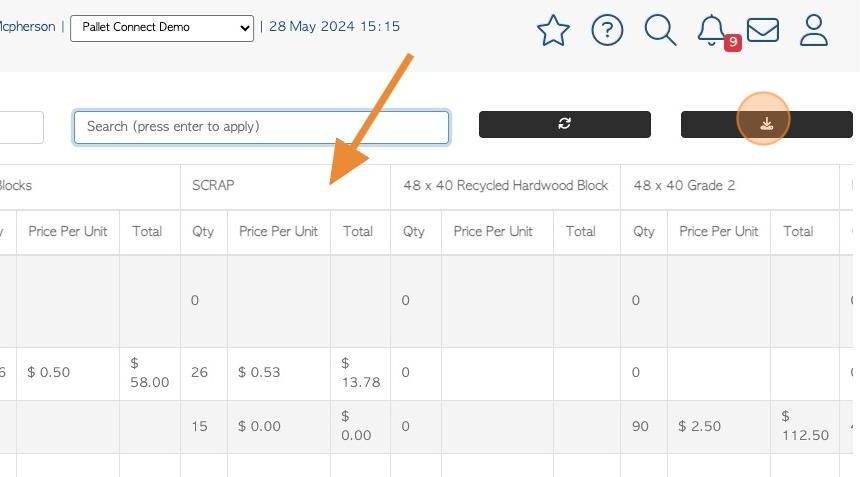Image resolution: width=860 pixels, height=477 pixels.
Task: Open the messages envelope icon
Action: pyautogui.click(x=762, y=30)
